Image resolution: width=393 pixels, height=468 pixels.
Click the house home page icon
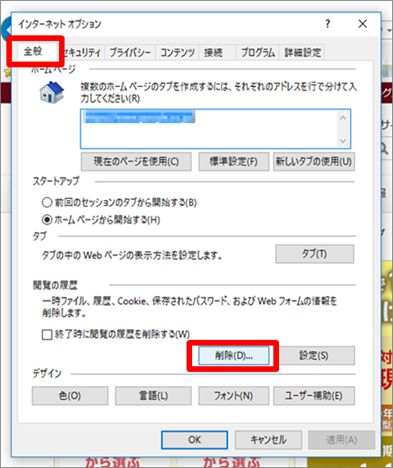(x=52, y=92)
